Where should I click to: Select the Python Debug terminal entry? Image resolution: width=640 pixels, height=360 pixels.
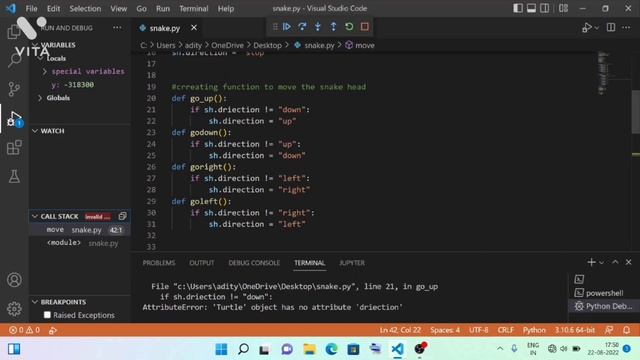[x=603, y=306]
